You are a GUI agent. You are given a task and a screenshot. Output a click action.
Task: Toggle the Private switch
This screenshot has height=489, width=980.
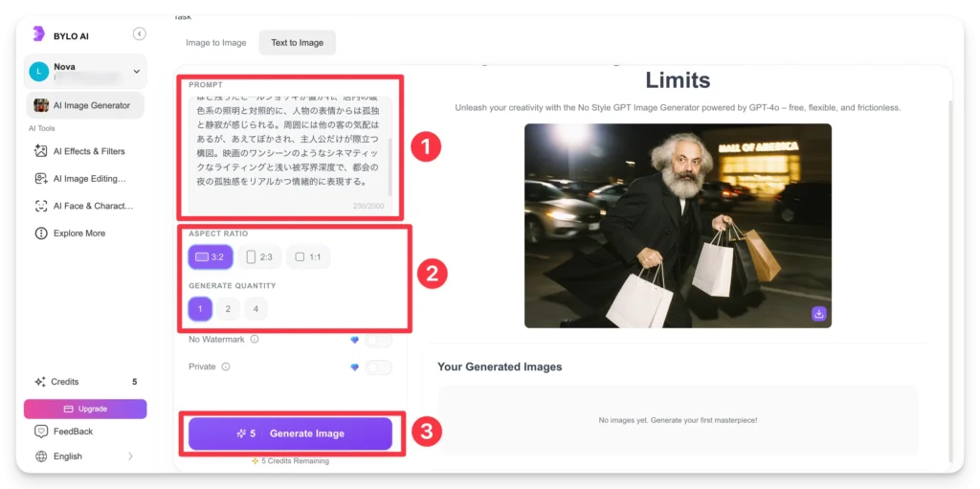379,367
